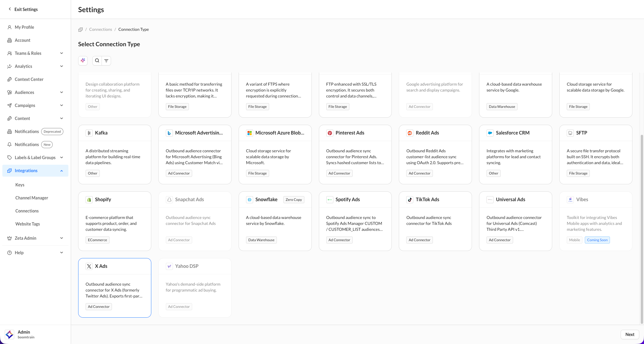Viewport: 644px width, 344px height.
Task: Expand the Analytics section chevron
Action: (62, 66)
